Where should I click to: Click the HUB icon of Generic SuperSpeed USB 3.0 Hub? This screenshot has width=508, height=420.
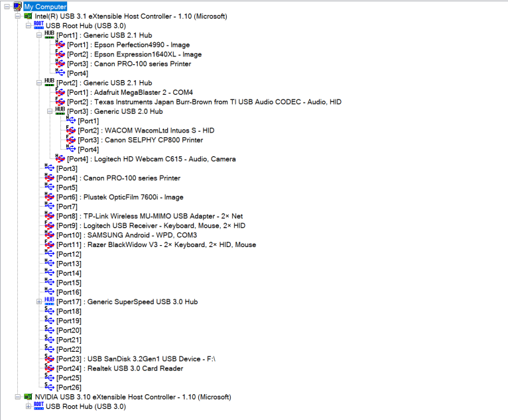[x=49, y=301]
